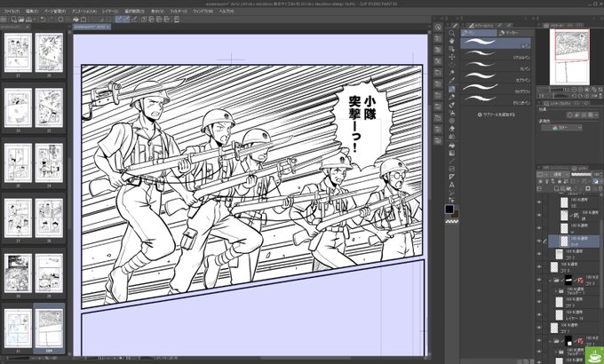Choose the 丸ペン brush preset
Screen dimensions: 604x364
496,66
